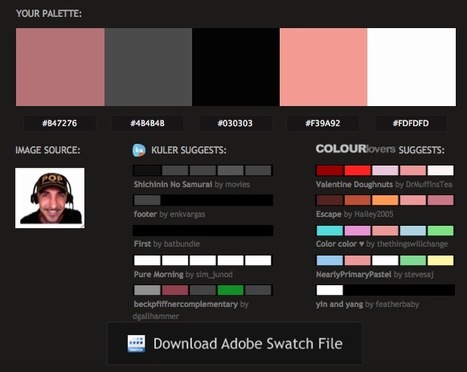Click author name enkvargas
This screenshot has width=467, height=372.
point(187,214)
